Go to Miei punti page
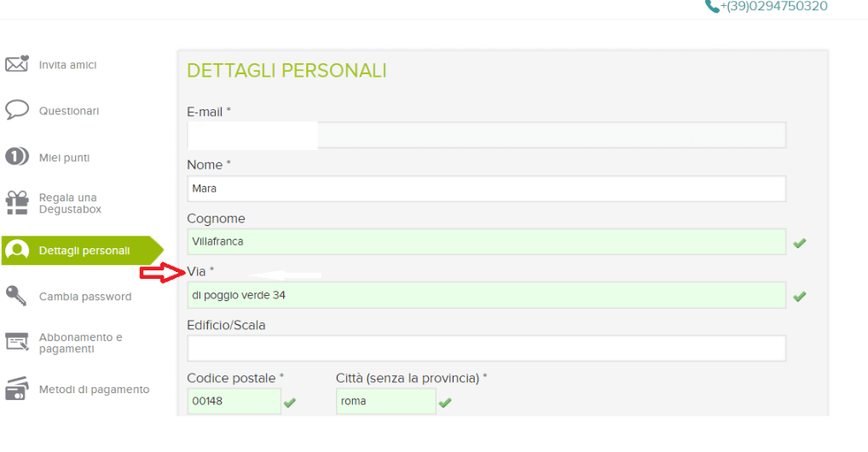 point(64,158)
